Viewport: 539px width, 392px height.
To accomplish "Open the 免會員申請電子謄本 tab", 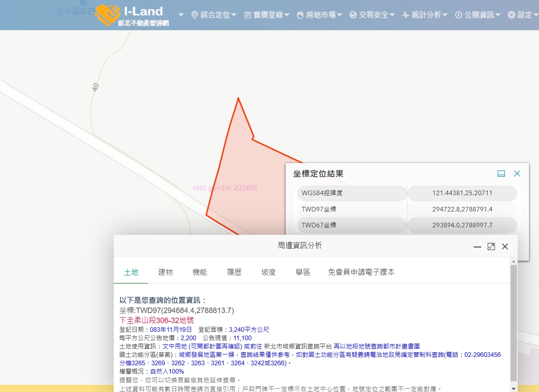I will 361,272.
